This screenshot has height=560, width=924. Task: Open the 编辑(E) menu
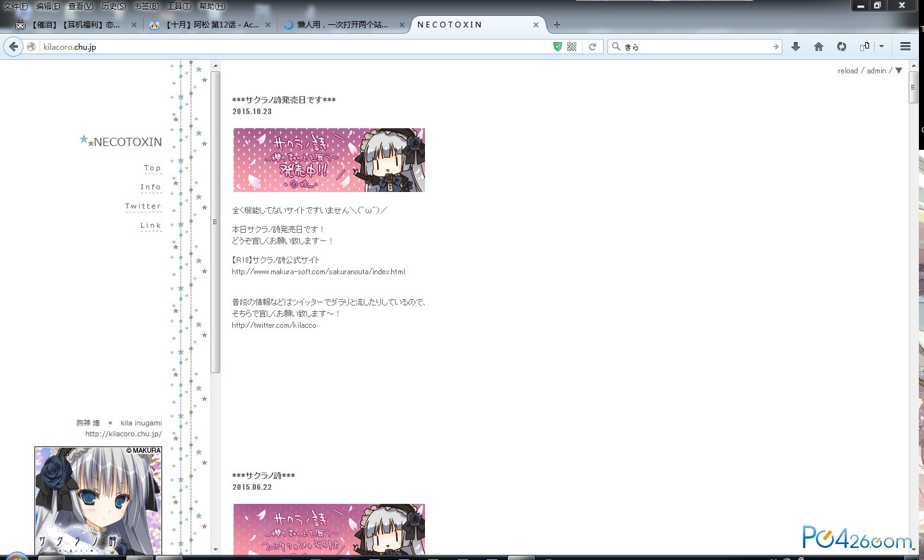(x=48, y=6)
